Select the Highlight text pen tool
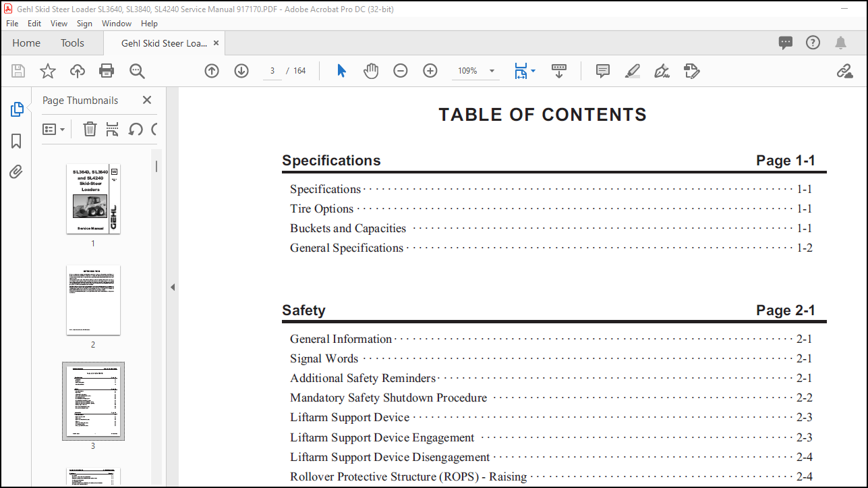868x488 pixels. point(633,71)
